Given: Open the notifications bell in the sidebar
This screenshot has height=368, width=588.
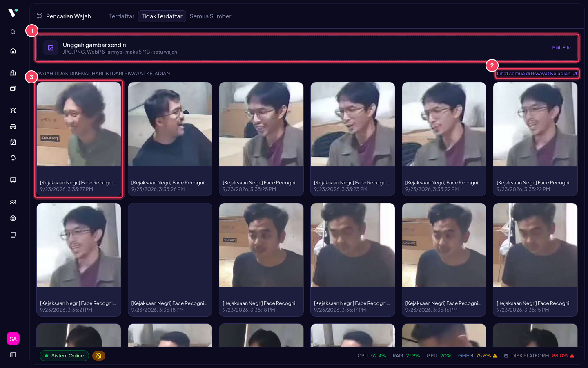Looking at the screenshot, I should click(x=13, y=158).
